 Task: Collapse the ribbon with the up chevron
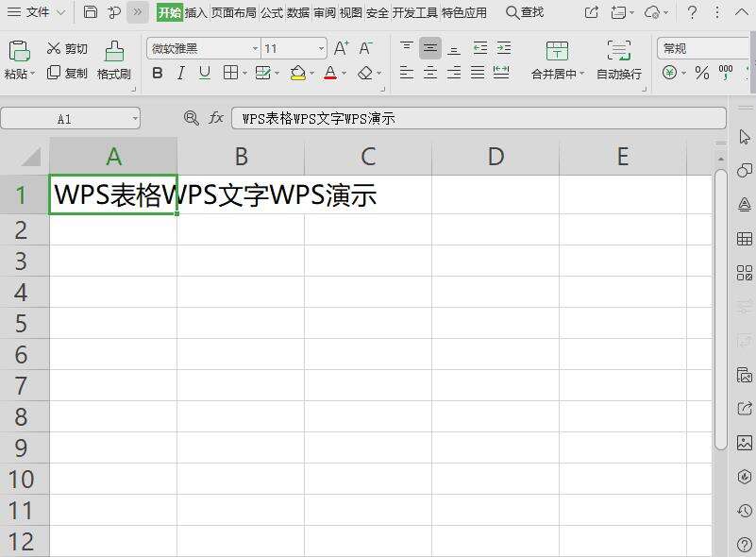[742, 12]
